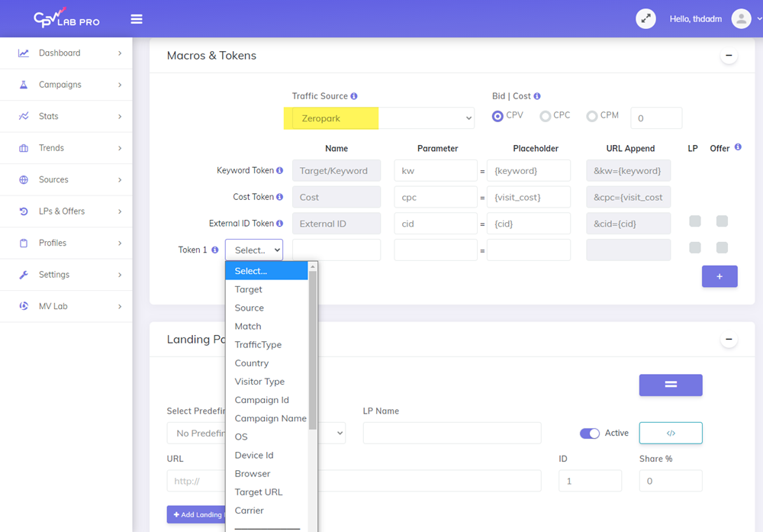Check the LP box for External ID Token
The image size is (763, 532).
coord(695,221)
